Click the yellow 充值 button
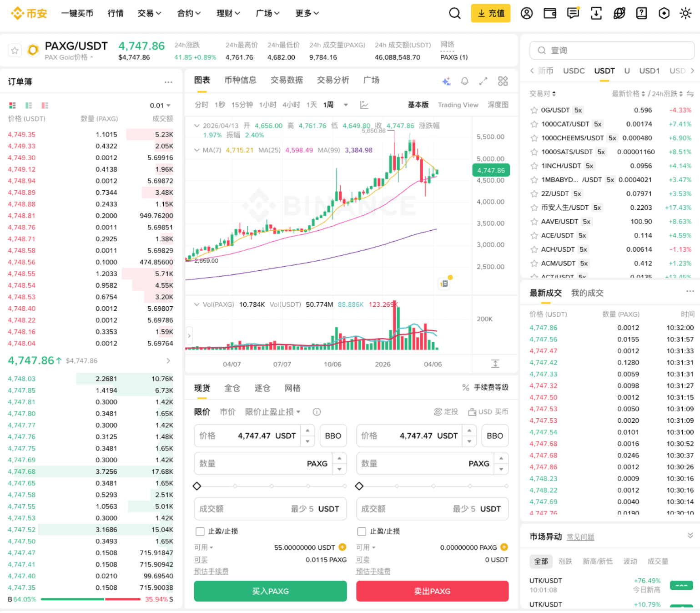This screenshot has height=613, width=700. (x=490, y=13)
